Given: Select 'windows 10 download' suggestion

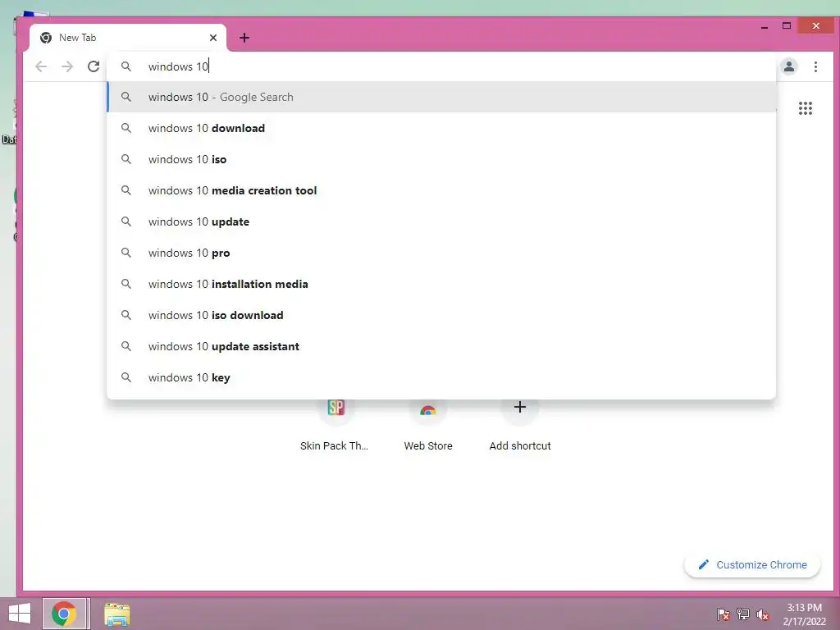Looking at the screenshot, I should (441, 128).
